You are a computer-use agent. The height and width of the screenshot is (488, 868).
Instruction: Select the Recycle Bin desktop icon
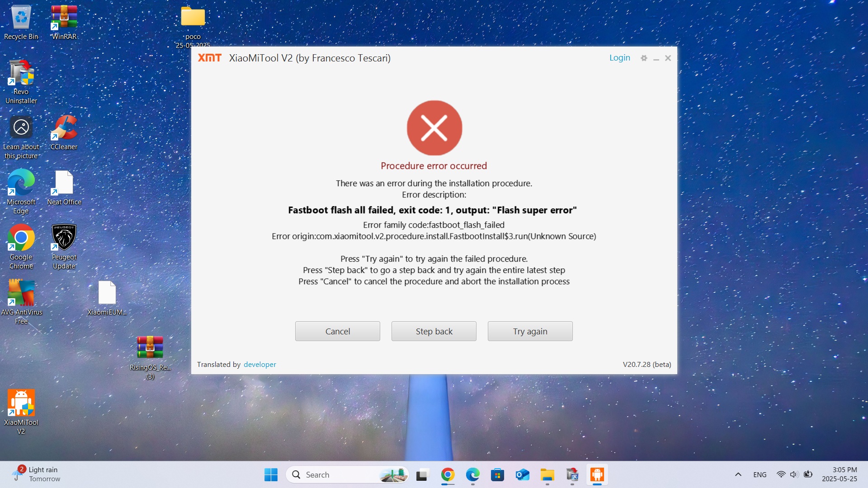[21, 23]
